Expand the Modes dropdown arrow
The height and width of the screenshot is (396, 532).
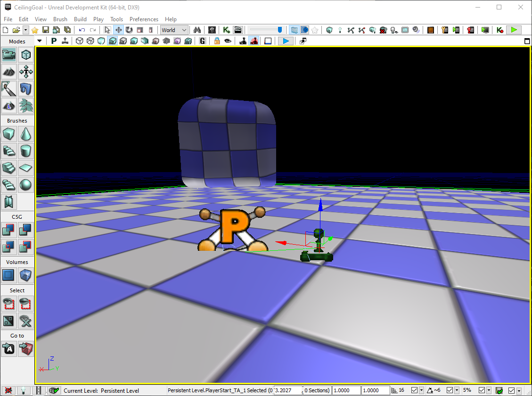(x=40, y=41)
